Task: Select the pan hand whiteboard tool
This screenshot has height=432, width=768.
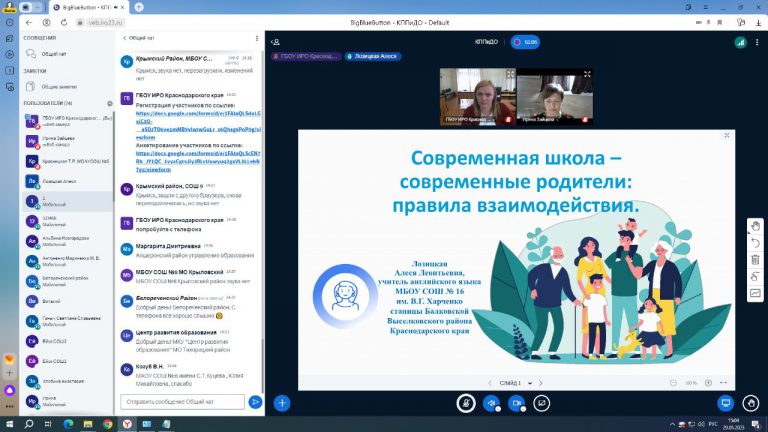Action: click(x=755, y=225)
